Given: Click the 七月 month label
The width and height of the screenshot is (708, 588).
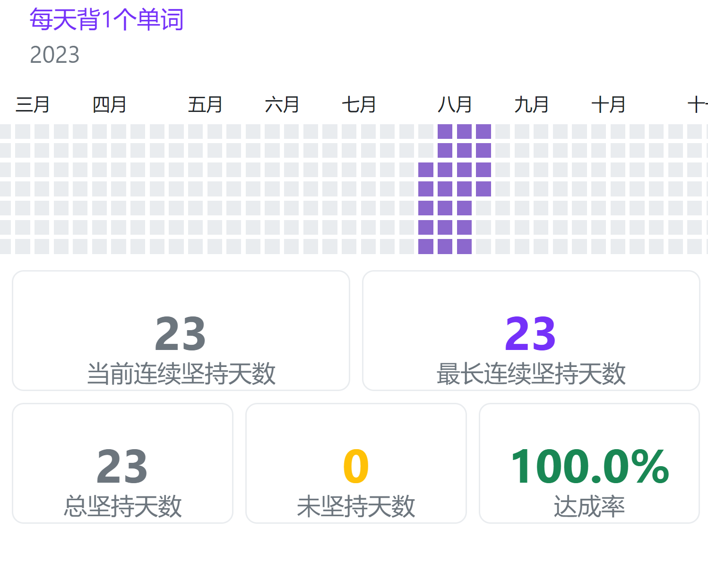Looking at the screenshot, I should point(359,104).
